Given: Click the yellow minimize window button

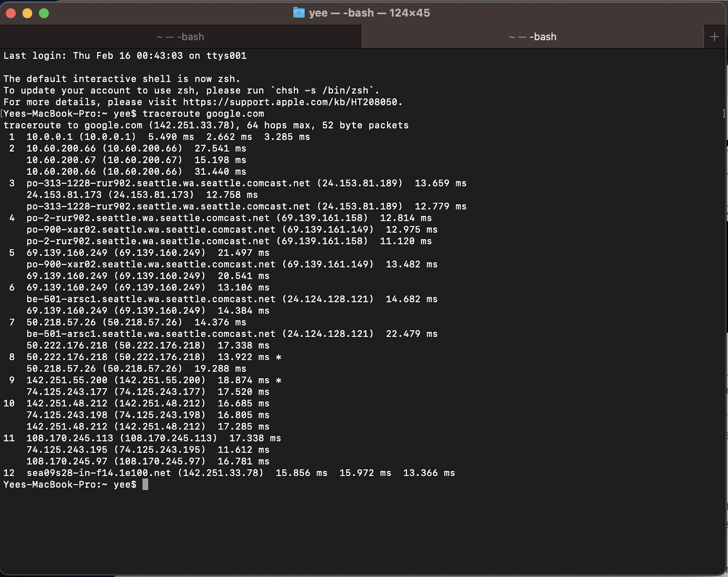Looking at the screenshot, I should pos(27,13).
